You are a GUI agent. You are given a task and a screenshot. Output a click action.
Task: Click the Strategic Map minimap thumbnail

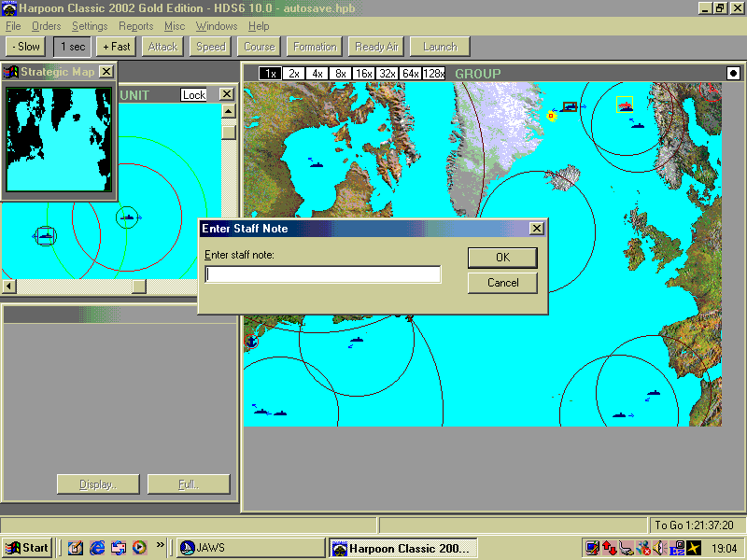point(59,139)
